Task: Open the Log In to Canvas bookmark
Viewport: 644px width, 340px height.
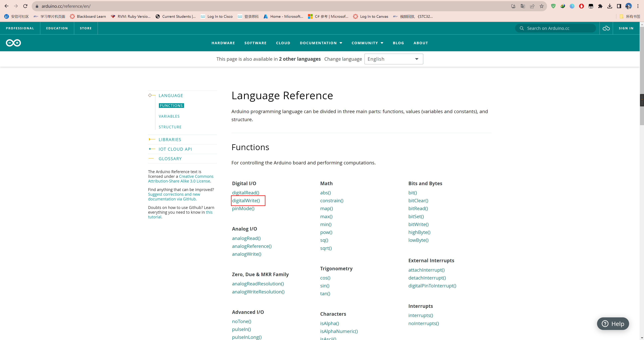Action: [371, 16]
